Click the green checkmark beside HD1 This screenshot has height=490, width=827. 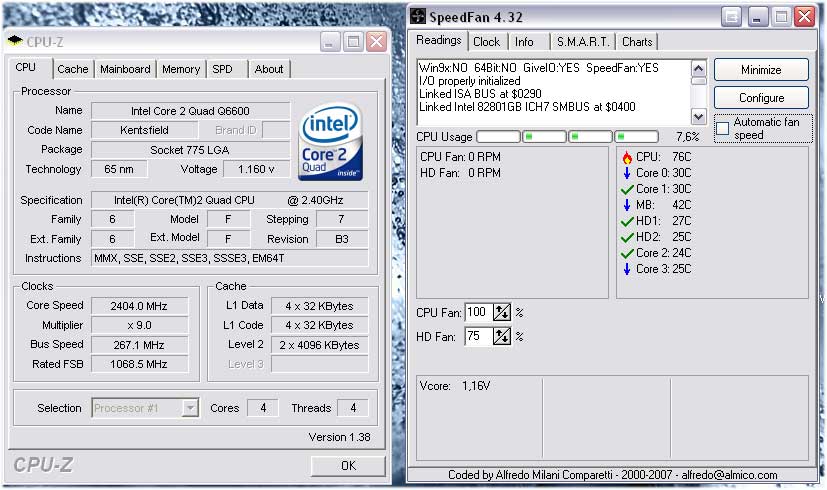pos(627,221)
